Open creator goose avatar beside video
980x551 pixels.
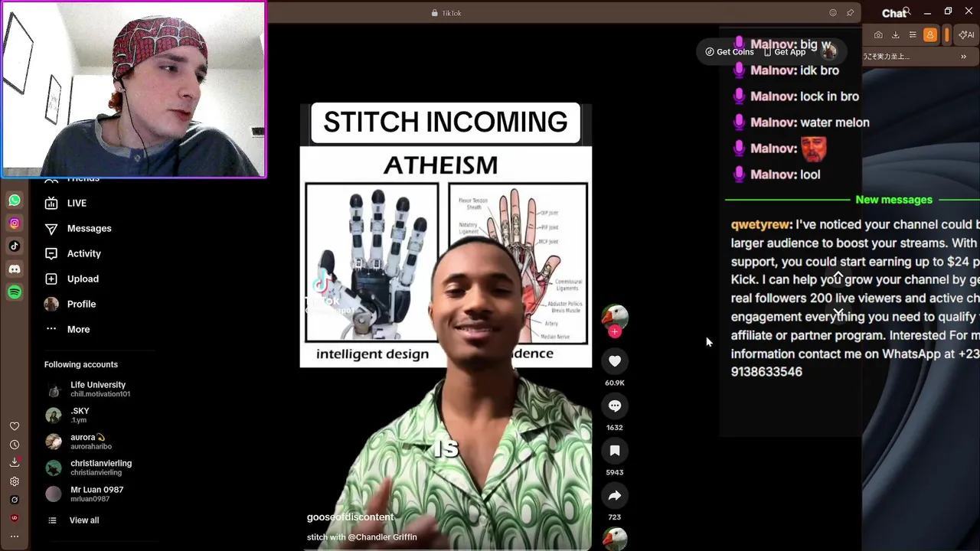615,317
